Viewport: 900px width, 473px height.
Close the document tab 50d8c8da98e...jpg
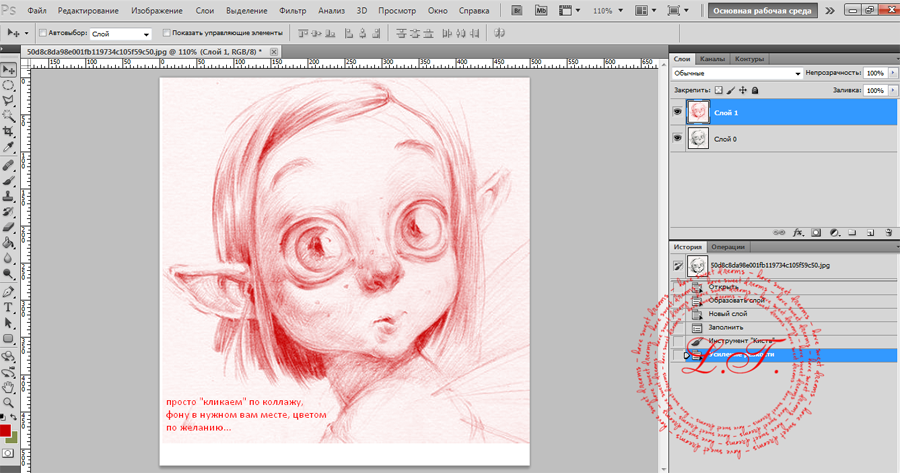point(274,52)
